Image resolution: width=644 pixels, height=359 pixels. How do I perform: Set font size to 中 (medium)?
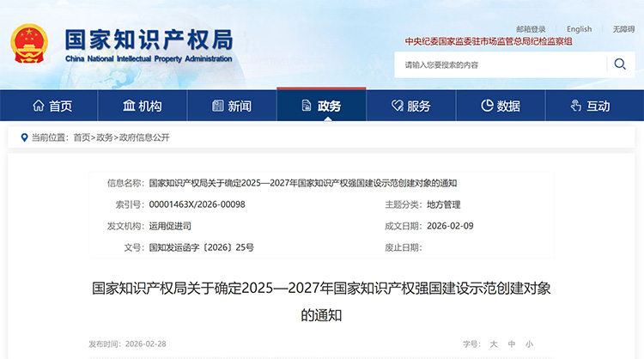pos(512,344)
